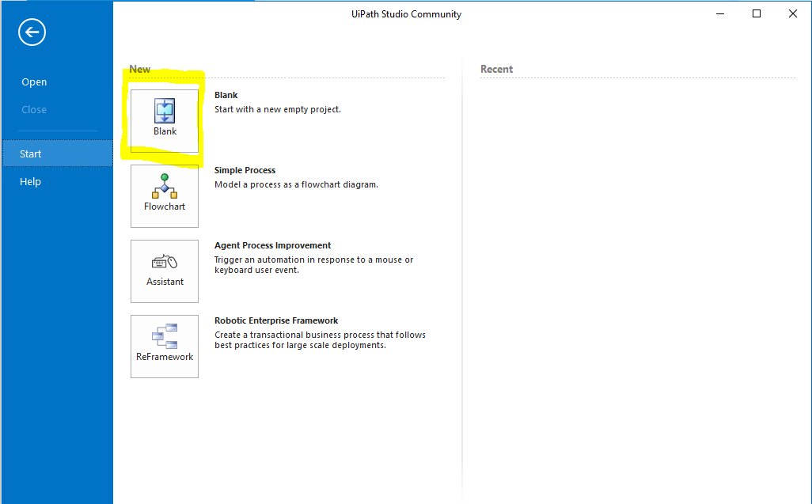
Task: Maximize the UiPath Studio window
Action: coord(756,14)
